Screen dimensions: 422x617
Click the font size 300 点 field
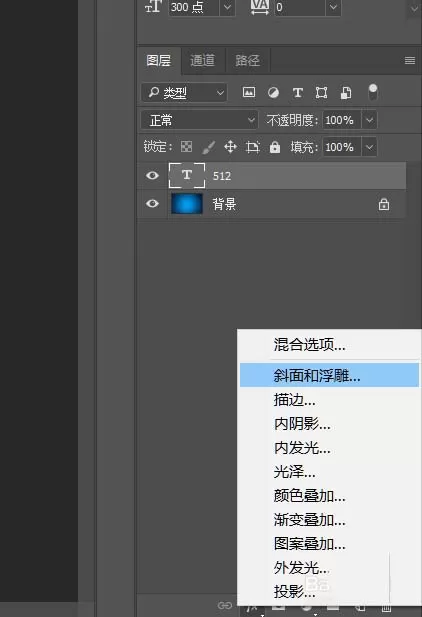point(194,7)
